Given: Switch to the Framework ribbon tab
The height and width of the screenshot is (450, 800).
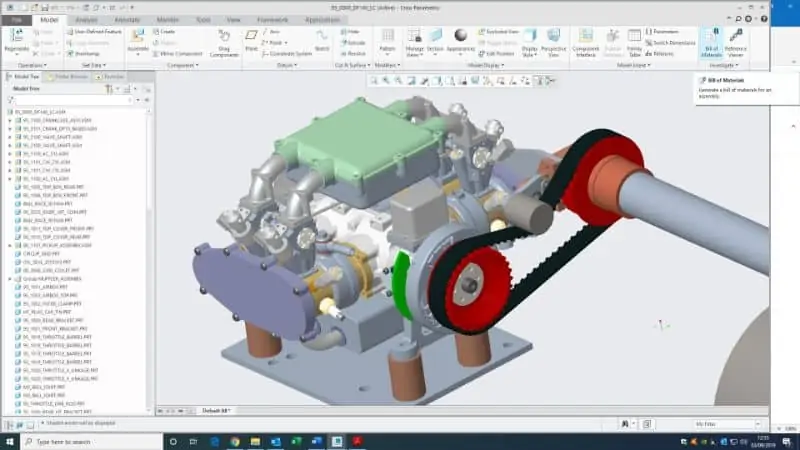Looking at the screenshot, I should click(x=272, y=20).
